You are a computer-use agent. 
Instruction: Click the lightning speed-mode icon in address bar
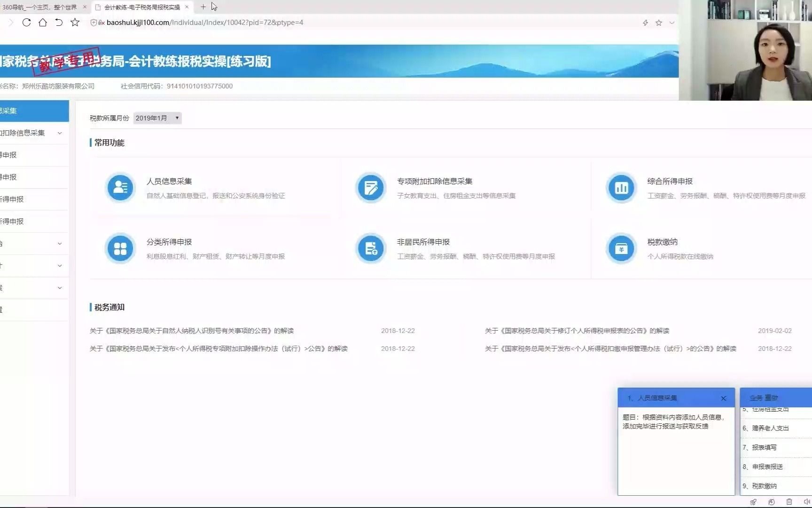(x=645, y=23)
